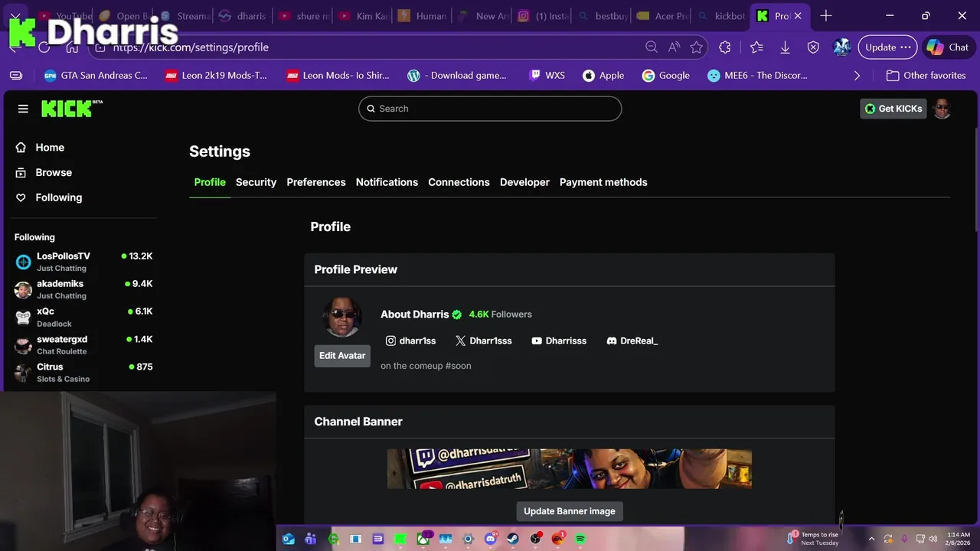Click the Kick logo
The image size is (980, 551).
pyautogui.click(x=71, y=109)
